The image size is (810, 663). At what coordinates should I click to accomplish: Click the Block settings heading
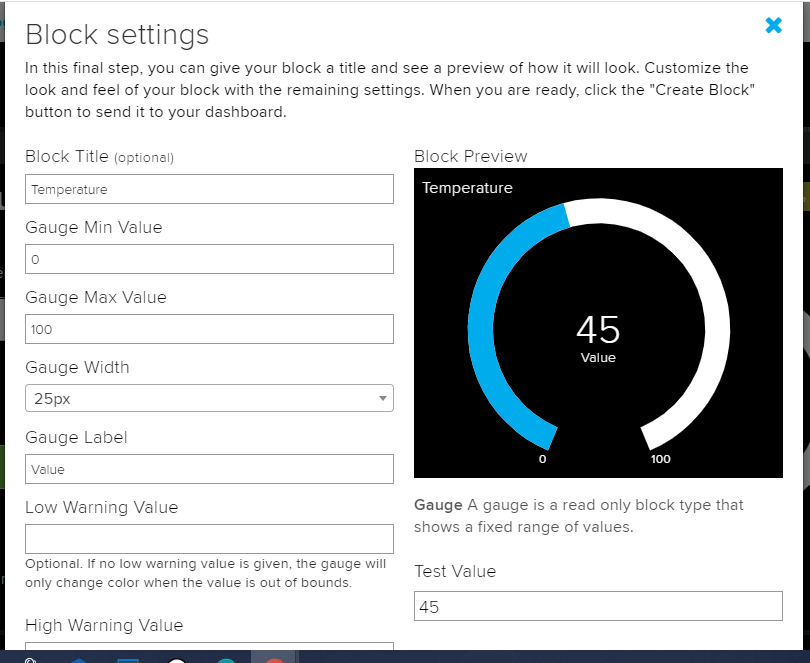click(x=117, y=35)
